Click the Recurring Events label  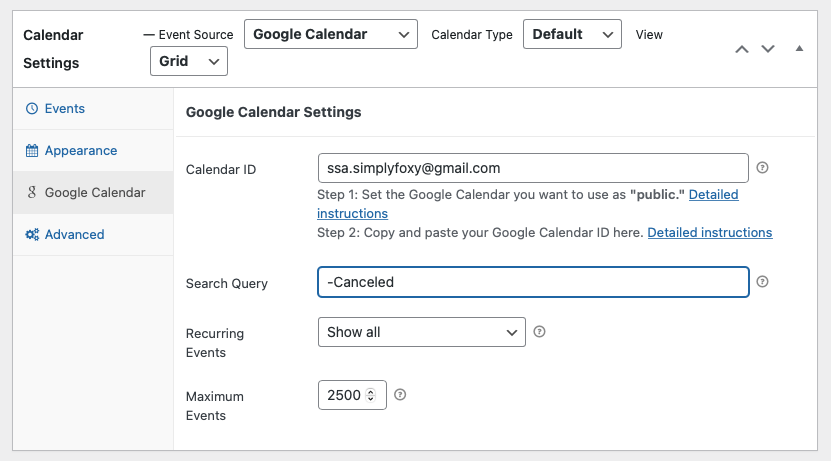click(x=215, y=343)
